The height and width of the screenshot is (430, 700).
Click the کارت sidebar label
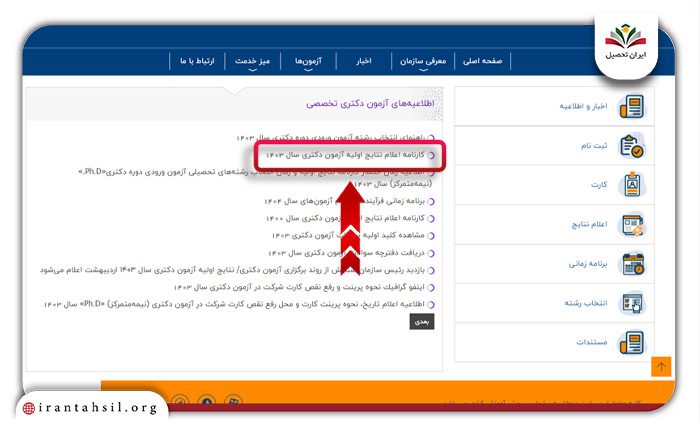coord(599,184)
